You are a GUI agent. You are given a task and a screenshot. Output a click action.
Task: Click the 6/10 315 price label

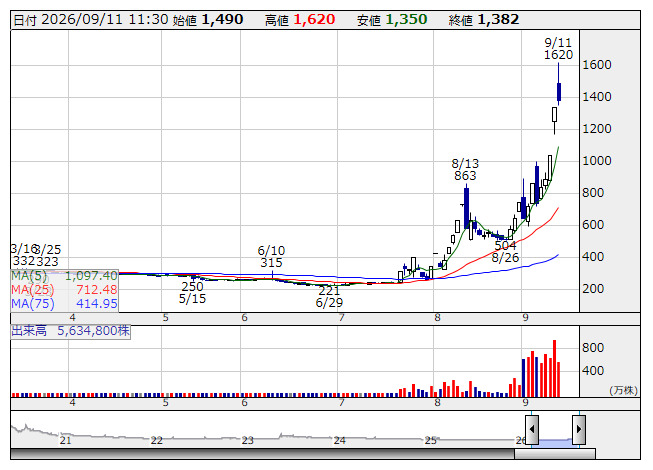tap(271, 256)
